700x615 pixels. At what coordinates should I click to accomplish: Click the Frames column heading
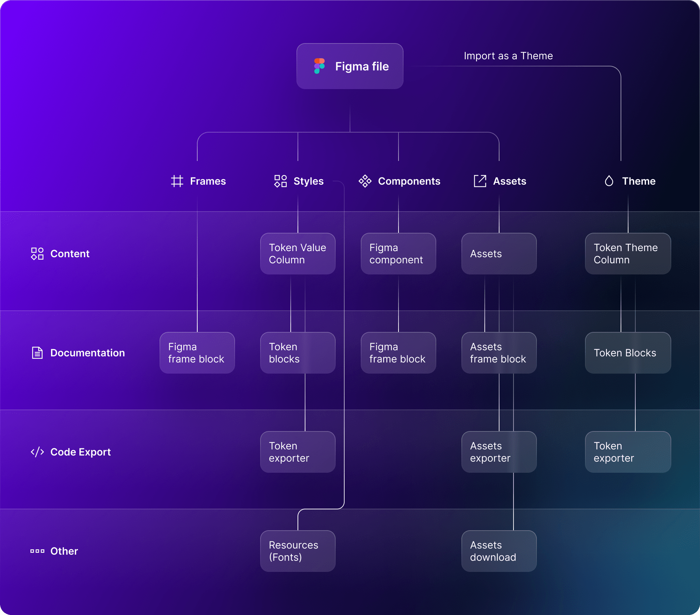point(208,181)
